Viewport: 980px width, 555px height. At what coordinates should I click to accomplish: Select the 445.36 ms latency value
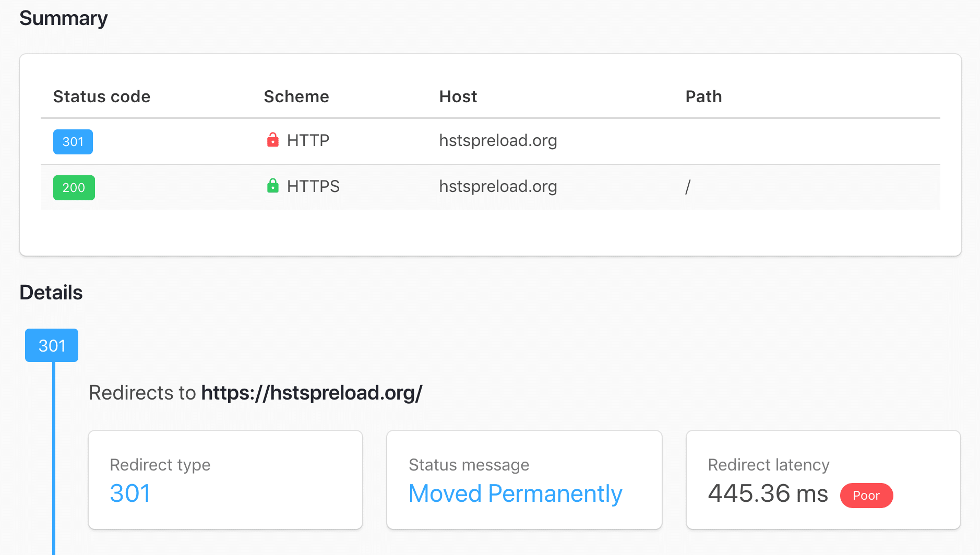tap(767, 493)
